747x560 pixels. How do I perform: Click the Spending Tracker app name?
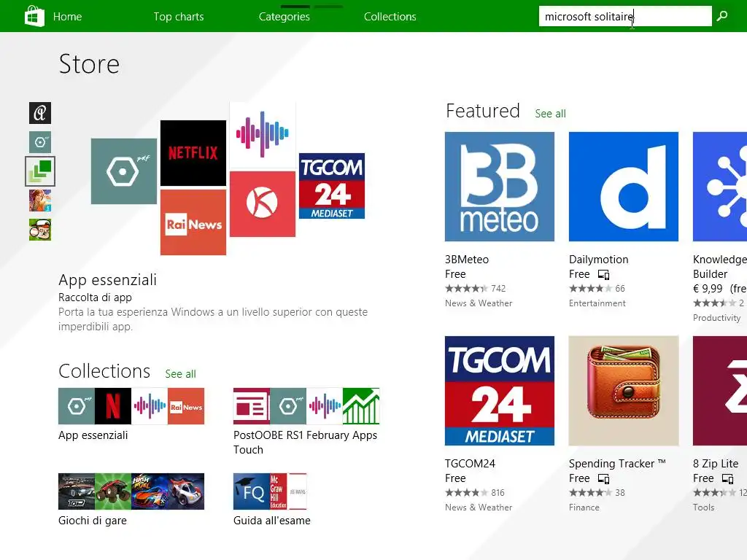(617, 464)
